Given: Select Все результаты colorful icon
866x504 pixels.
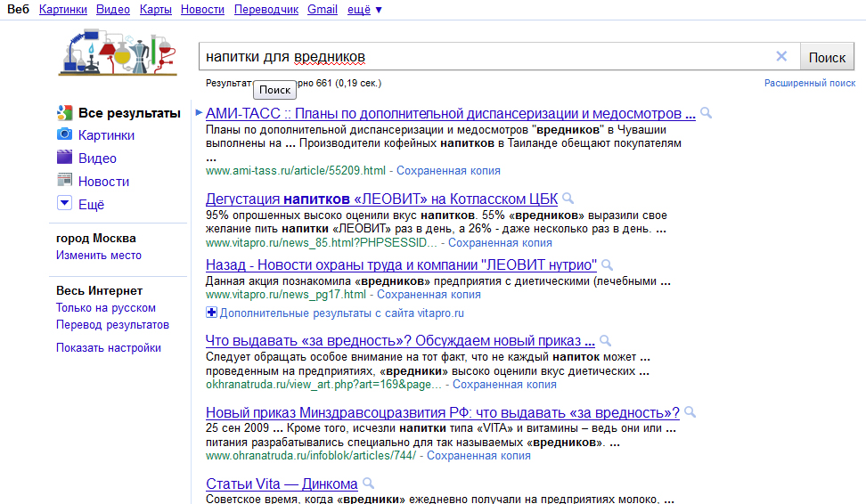Looking at the screenshot, I should [65, 112].
